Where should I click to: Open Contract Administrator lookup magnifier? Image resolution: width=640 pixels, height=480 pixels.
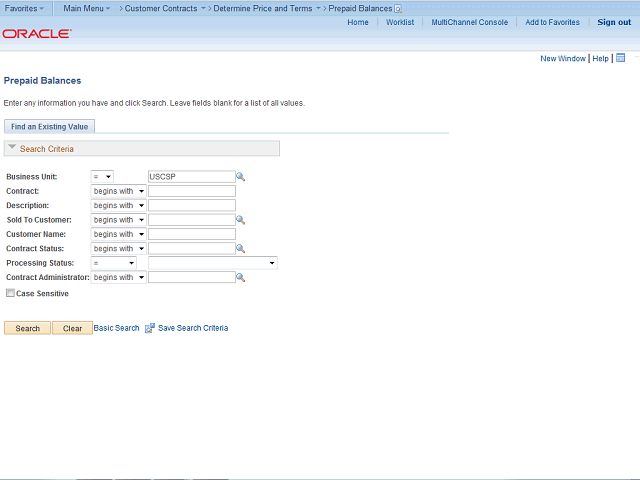pyautogui.click(x=240, y=278)
